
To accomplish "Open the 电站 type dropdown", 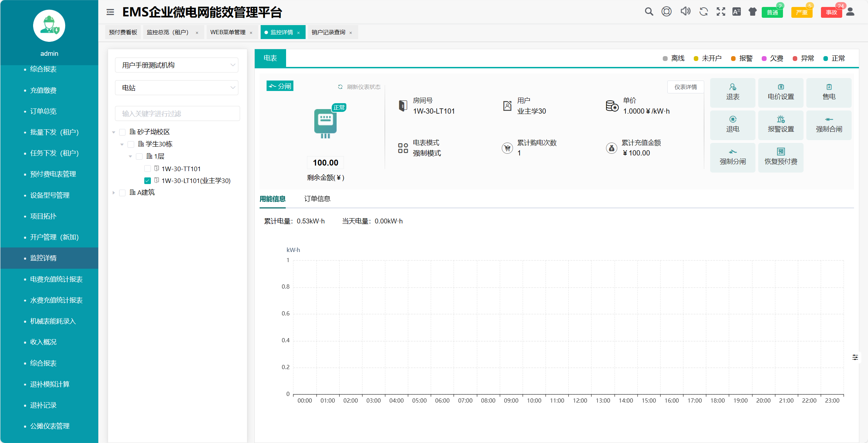I will tap(177, 88).
